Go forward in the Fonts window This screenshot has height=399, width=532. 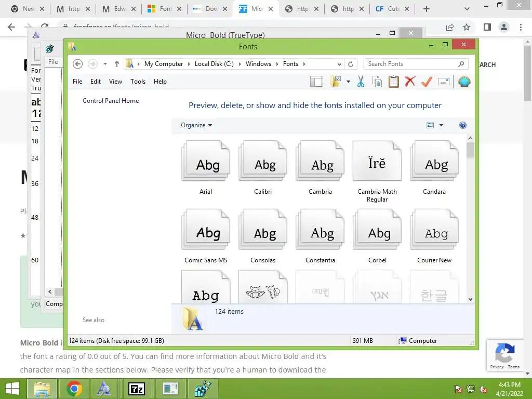coord(92,64)
